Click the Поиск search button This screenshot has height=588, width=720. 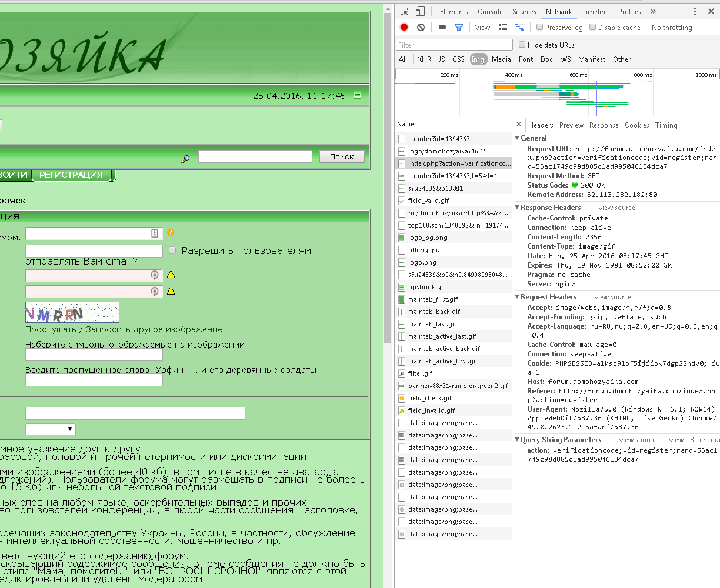(342, 156)
